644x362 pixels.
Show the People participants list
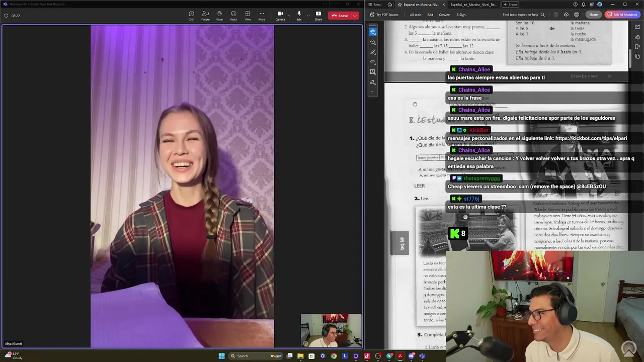tap(205, 16)
